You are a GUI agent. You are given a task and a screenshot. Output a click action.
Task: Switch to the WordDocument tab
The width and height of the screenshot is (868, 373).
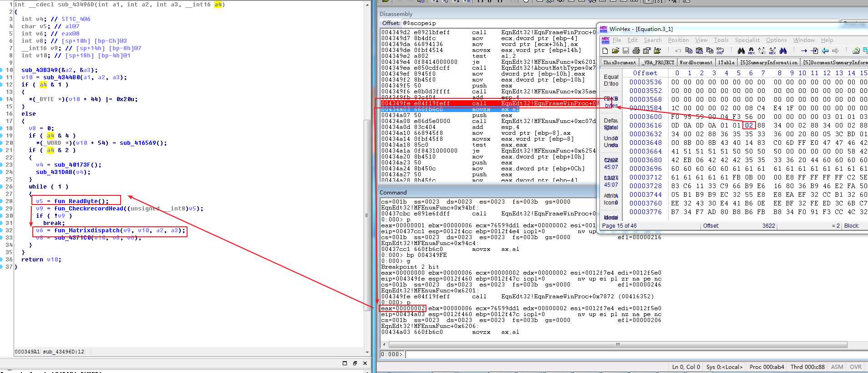point(696,62)
